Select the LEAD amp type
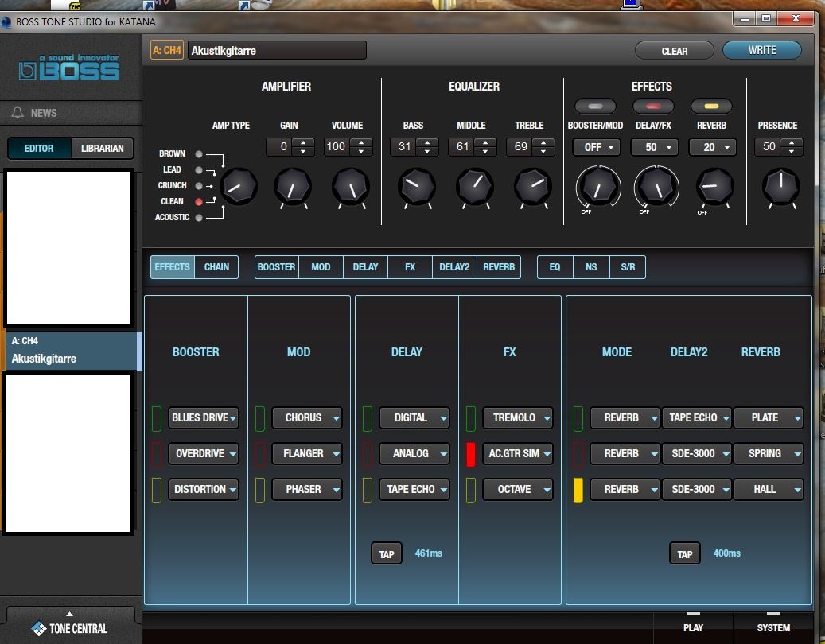Image resolution: width=825 pixels, height=644 pixels. pyautogui.click(x=198, y=170)
